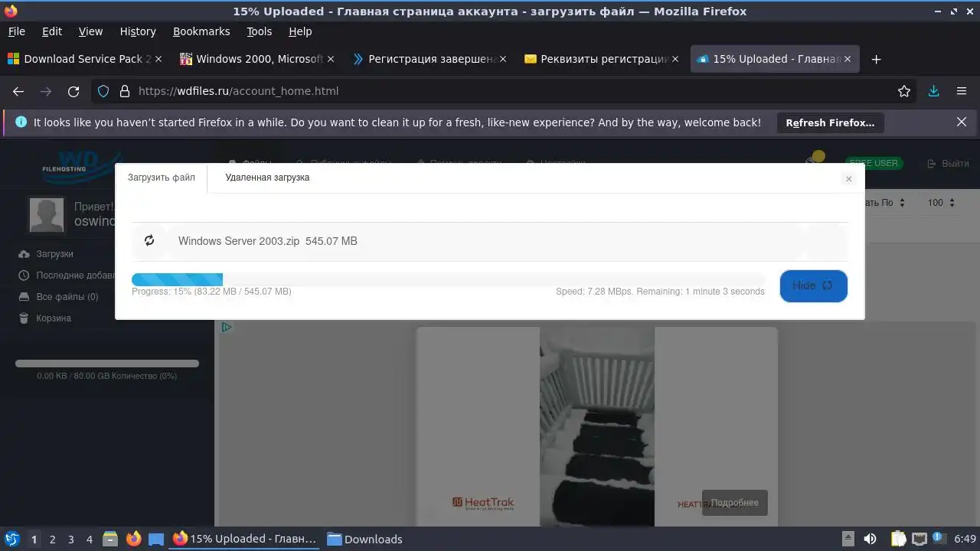Viewport: 980px width, 551px height.
Task: Switch to the Downloads window in the taskbar
Action: [x=365, y=539]
